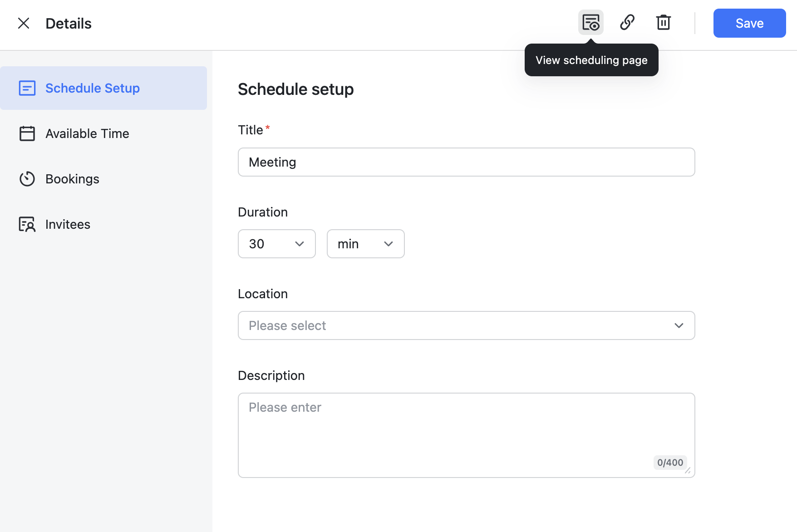Image resolution: width=797 pixels, height=532 pixels.
Task: Click the Bookings clock icon
Action: click(27, 179)
